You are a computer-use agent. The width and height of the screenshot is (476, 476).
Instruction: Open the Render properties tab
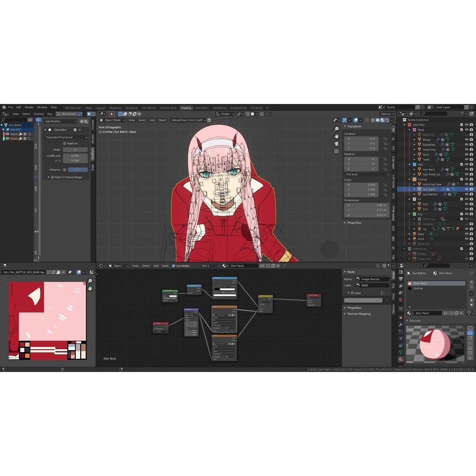pos(401,272)
